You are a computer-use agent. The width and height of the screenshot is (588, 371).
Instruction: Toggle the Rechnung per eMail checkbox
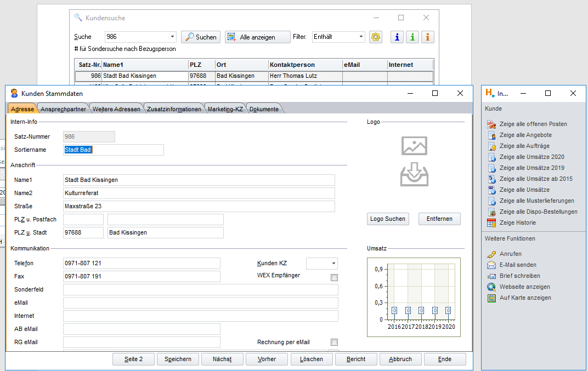click(334, 343)
